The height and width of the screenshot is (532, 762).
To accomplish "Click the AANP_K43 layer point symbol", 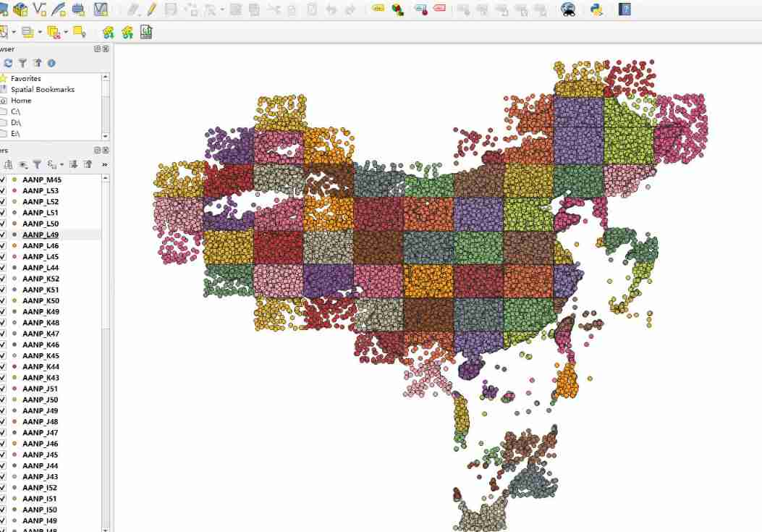I will [14, 378].
